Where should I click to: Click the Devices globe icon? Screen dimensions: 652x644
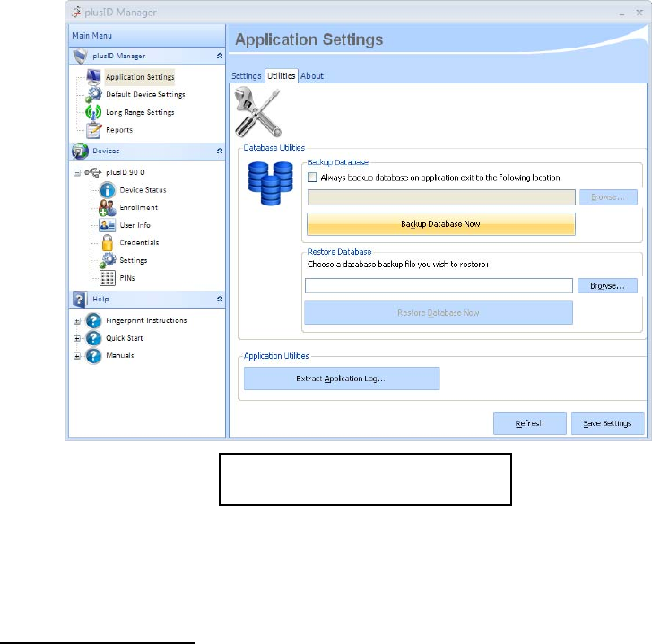coord(80,151)
